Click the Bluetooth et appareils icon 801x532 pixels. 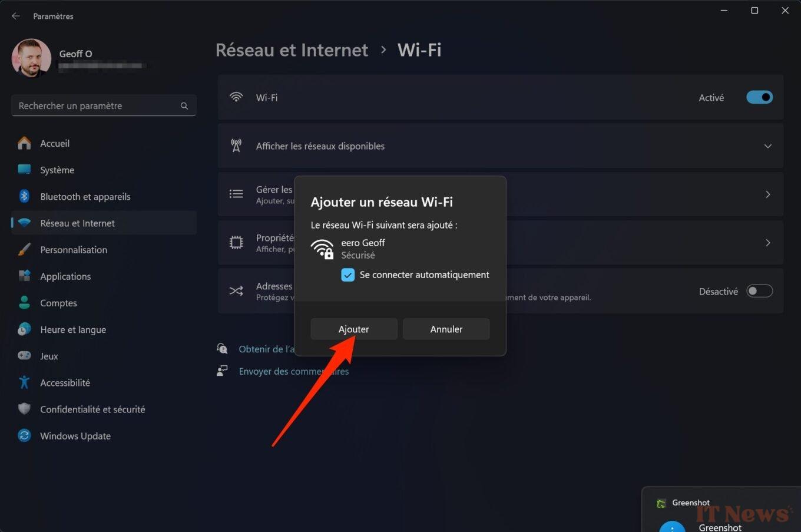click(x=24, y=196)
